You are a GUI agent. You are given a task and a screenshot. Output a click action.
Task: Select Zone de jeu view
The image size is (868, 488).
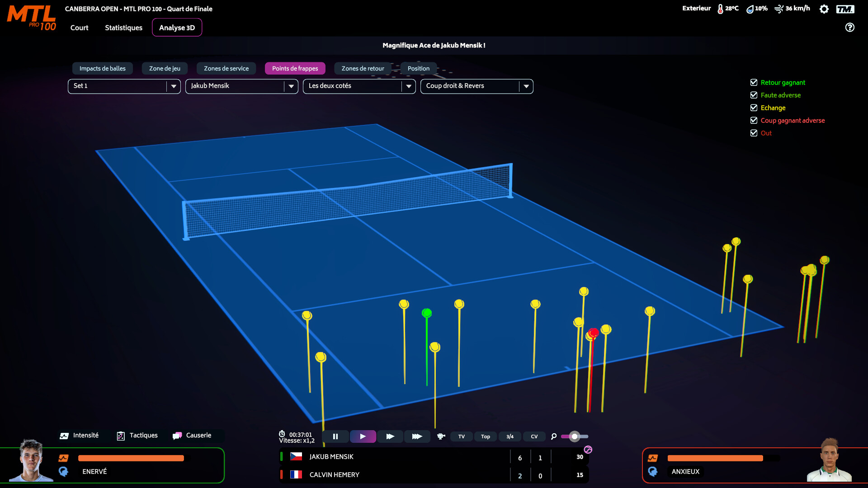pos(165,68)
